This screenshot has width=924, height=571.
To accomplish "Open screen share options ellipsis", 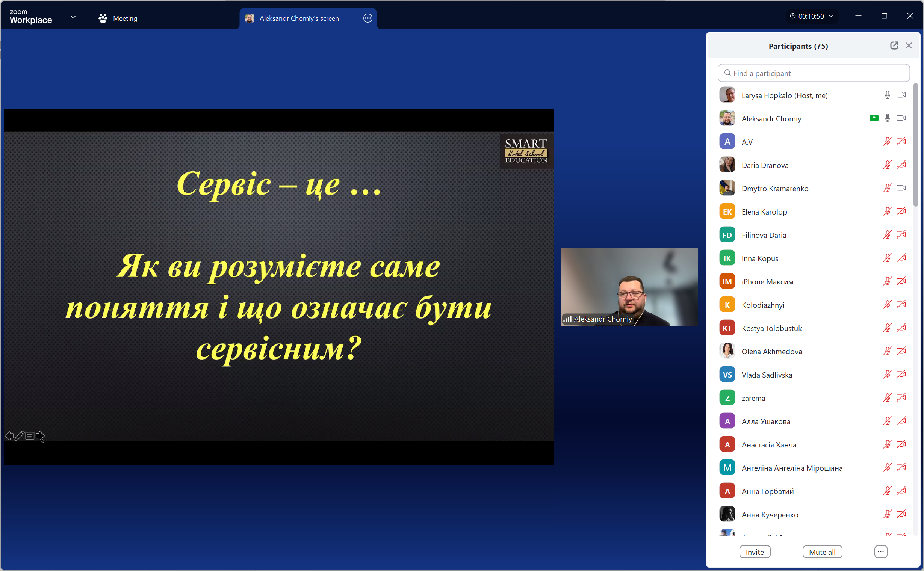I will click(x=367, y=18).
